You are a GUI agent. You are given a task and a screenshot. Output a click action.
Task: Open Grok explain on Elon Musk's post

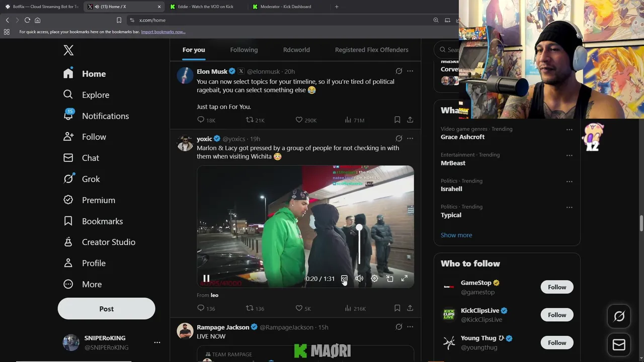click(x=398, y=71)
